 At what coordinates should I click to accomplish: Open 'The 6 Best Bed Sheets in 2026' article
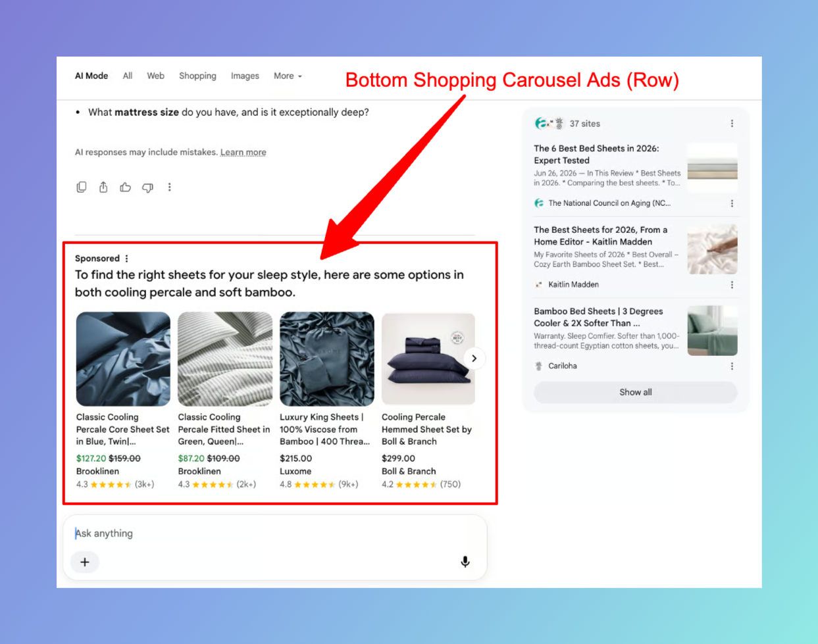[596, 155]
